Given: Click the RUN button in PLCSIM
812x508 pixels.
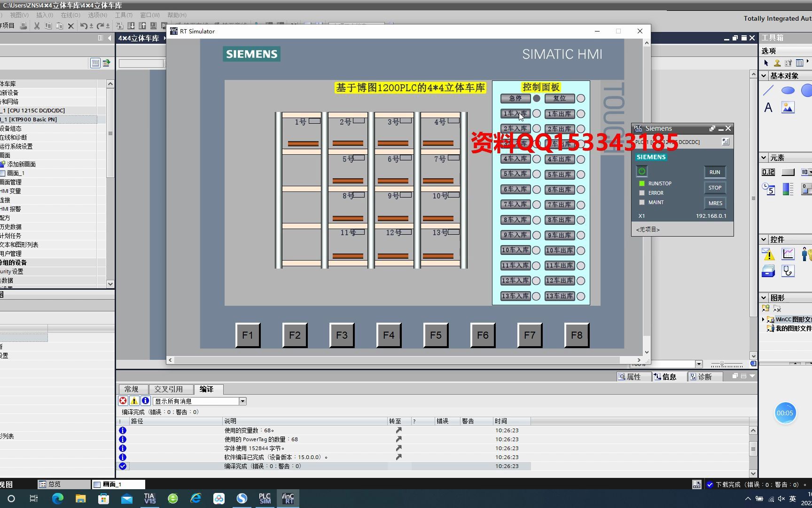Looking at the screenshot, I should (x=715, y=172).
